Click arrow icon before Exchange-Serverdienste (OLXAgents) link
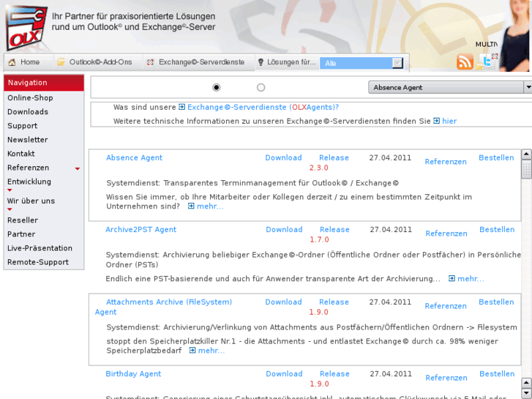The image size is (532, 399). pyautogui.click(x=182, y=107)
